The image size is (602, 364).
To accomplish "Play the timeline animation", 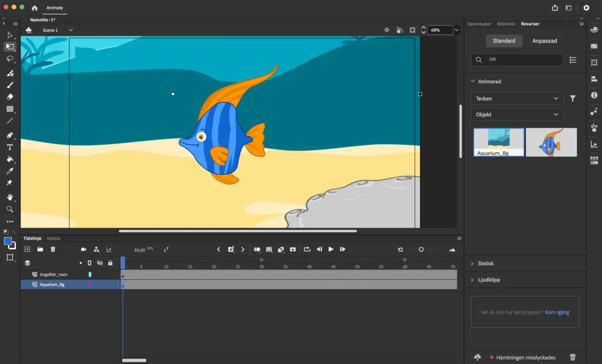I will 331,249.
